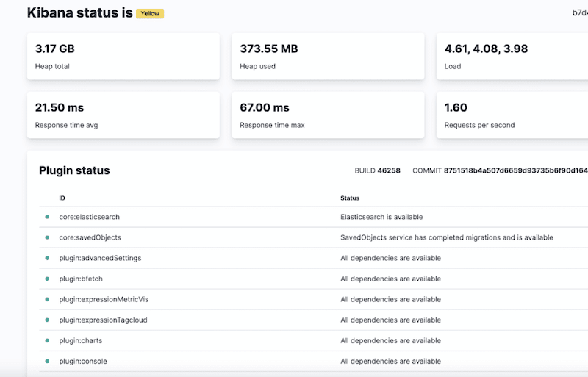Select the plugin:bfetch ID text
The image size is (588, 377).
(x=81, y=279)
